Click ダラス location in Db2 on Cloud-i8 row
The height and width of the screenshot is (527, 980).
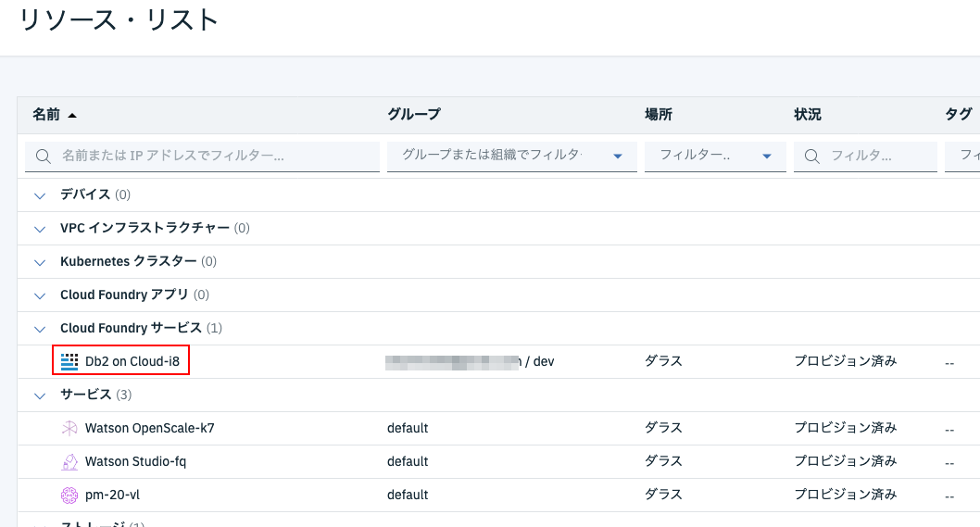(663, 361)
